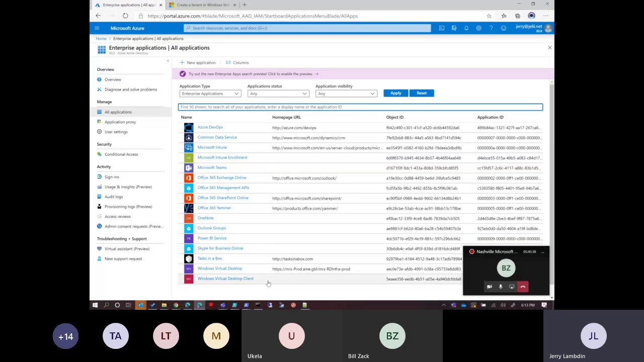The height and width of the screenshot is (362, 644).
Task: Open Audit logs in the Activity menu
Action: tap(114, 197)
